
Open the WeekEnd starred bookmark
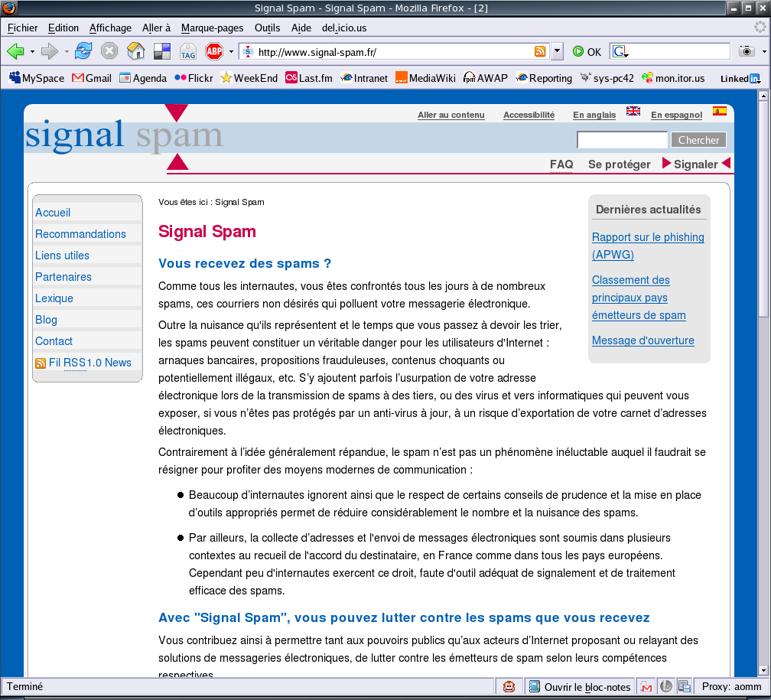pos(249,78)
